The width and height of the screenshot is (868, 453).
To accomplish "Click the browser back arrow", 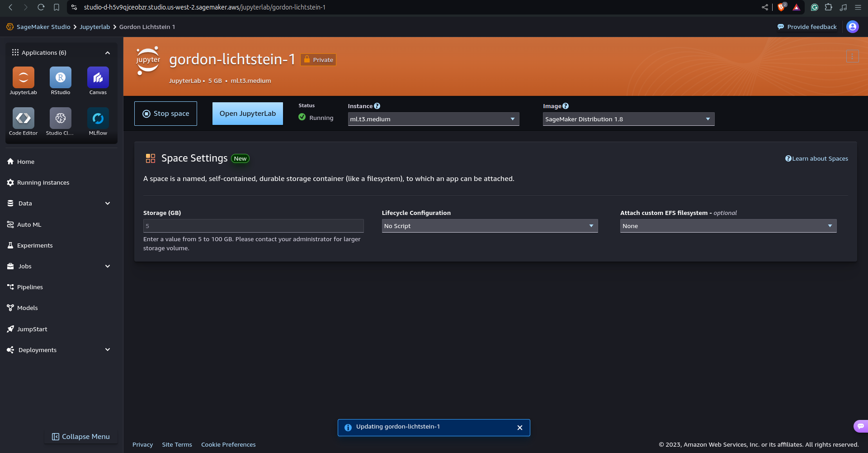I will [10, 7].
